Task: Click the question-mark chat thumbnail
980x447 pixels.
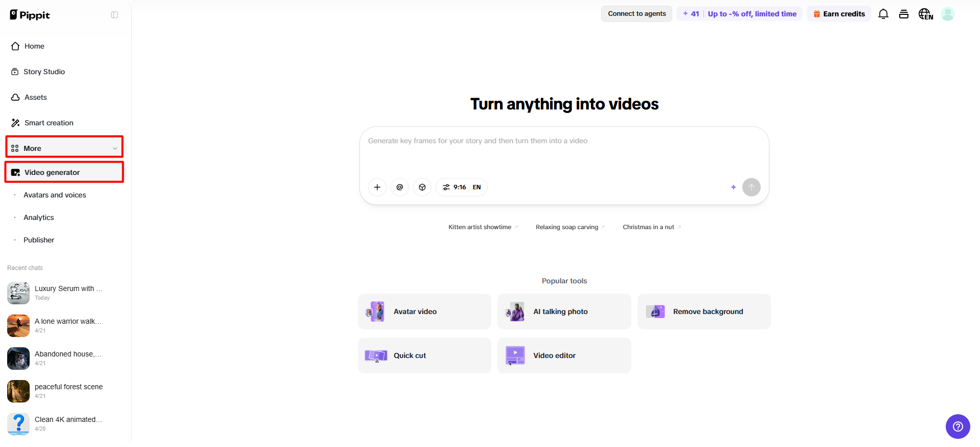Action: click(x=18, y=424)
